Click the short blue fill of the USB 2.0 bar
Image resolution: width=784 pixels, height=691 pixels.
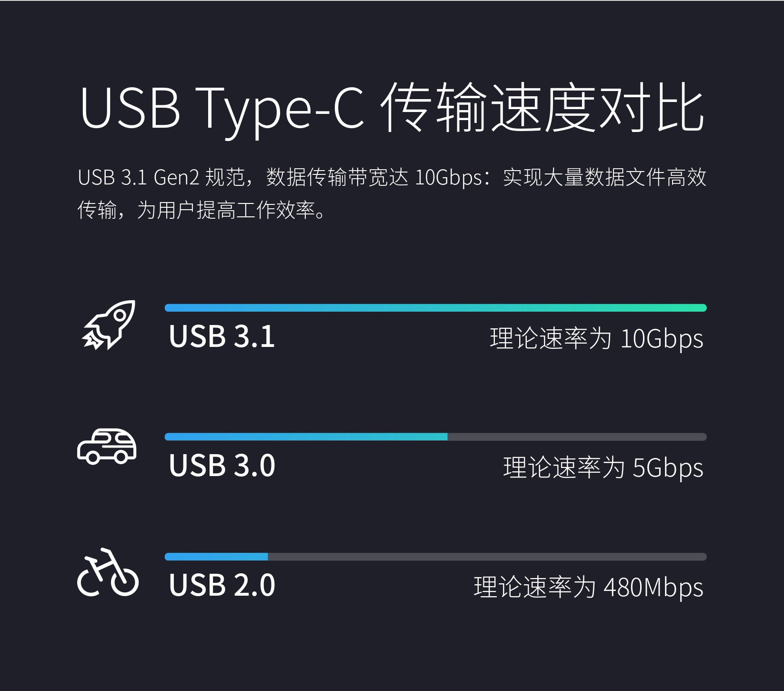216,557
